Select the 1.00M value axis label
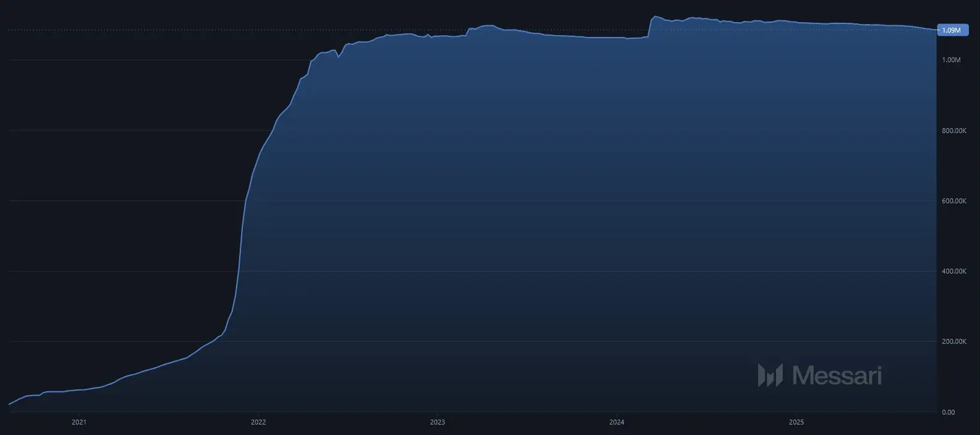Viewport: 980px width, 435px height. (952, 60)
